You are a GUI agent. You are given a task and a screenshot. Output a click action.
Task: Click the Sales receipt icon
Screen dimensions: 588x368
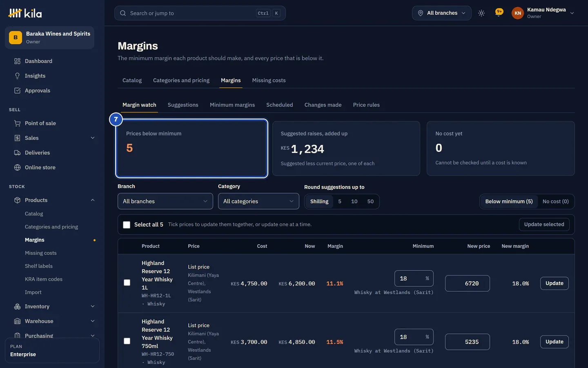17,138
